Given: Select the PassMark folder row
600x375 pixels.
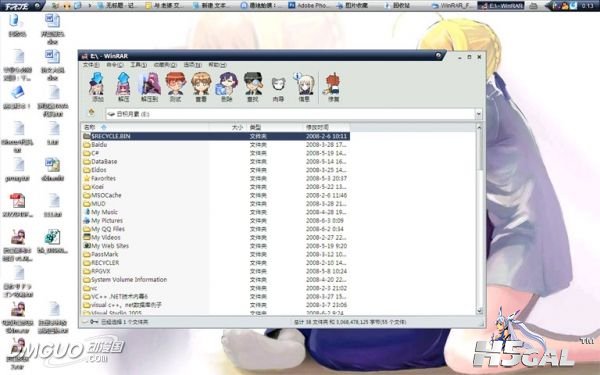Looking at the screenshot, I should (x=216, y=254).
